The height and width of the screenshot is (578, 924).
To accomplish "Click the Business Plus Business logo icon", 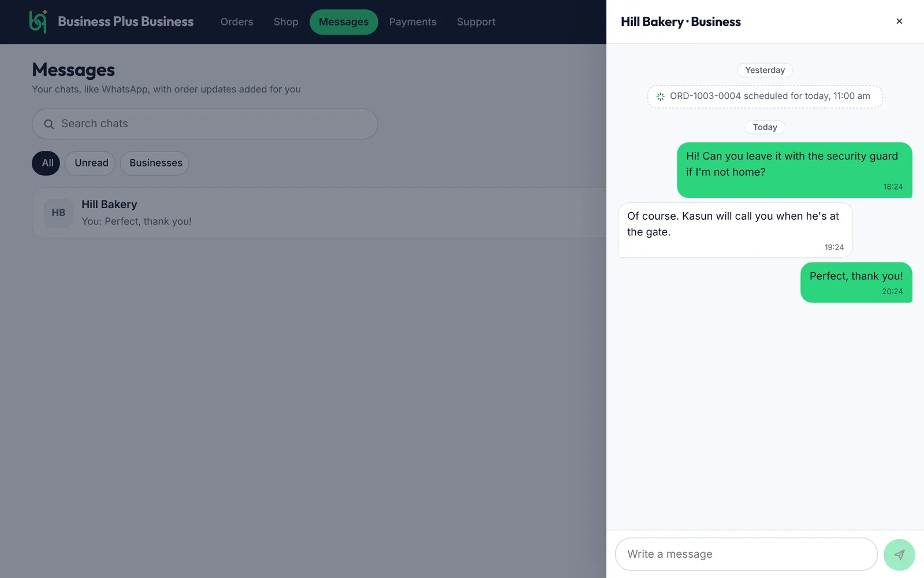I will pyautogui.click(x=38, y=21).
